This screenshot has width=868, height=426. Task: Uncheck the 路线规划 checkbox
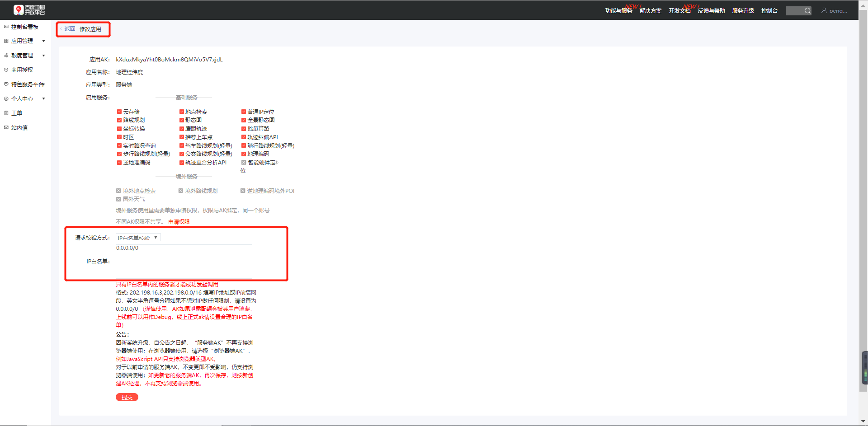(119, 120)
